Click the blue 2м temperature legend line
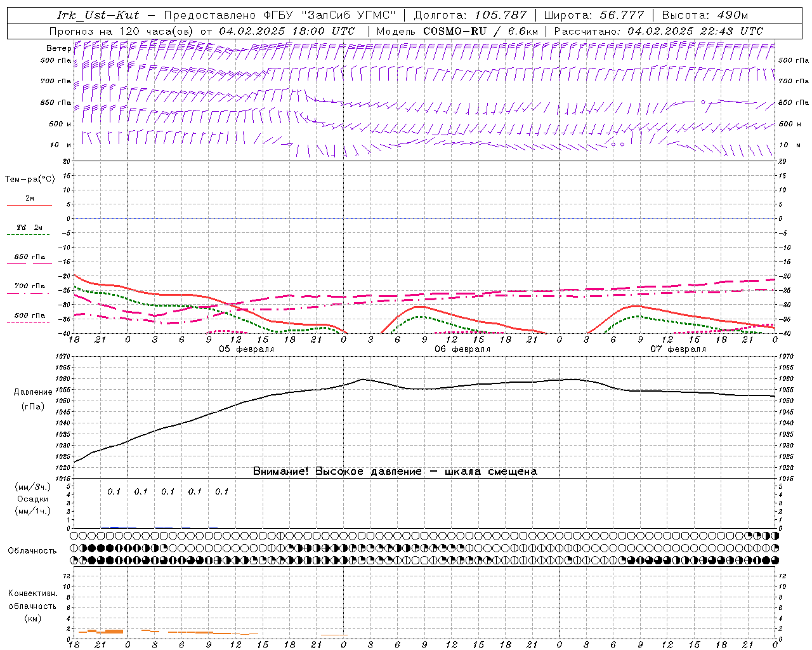The height and width of the screenshot is (650, 812). coord(29,204)
